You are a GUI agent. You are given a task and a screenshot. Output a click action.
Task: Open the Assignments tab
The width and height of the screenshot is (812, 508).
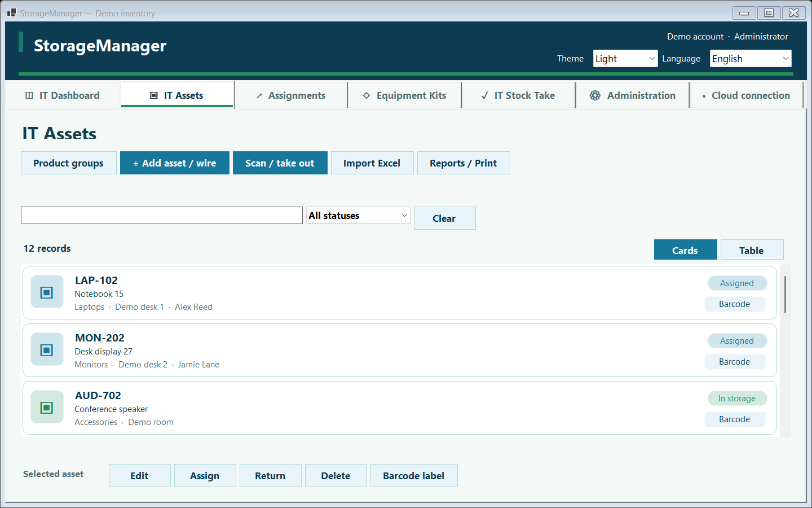291,95
